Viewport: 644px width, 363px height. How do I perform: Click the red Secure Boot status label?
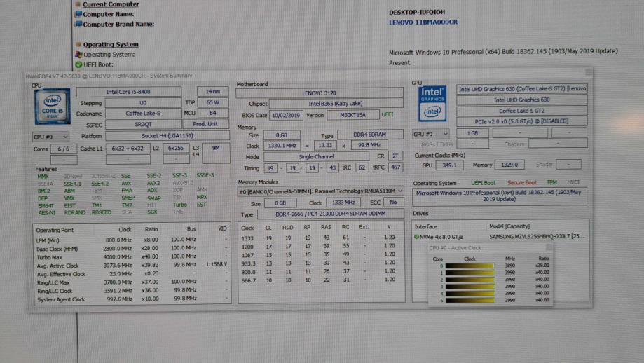point(522,183)
